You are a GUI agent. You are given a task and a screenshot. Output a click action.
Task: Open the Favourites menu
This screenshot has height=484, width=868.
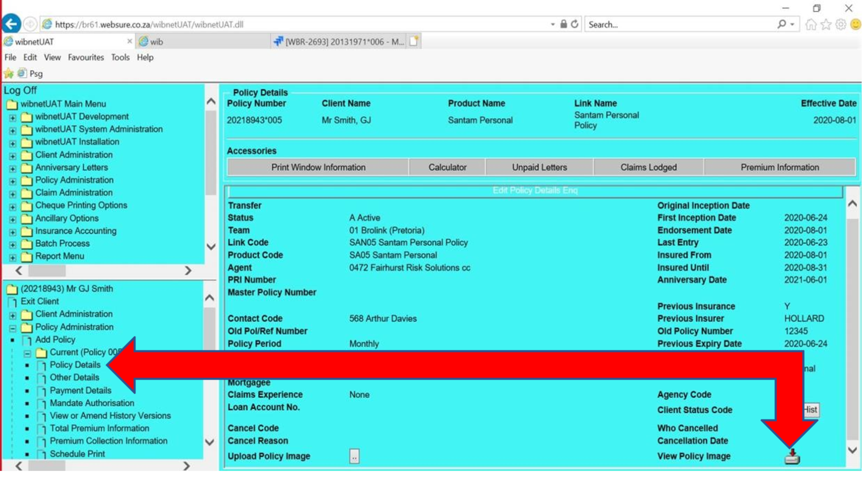(86, 57)
